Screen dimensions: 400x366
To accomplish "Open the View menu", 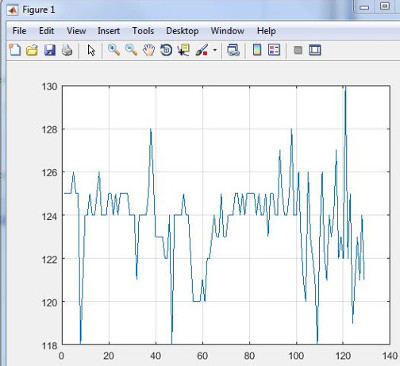I will pyautogui.click(x=76, y=31).
